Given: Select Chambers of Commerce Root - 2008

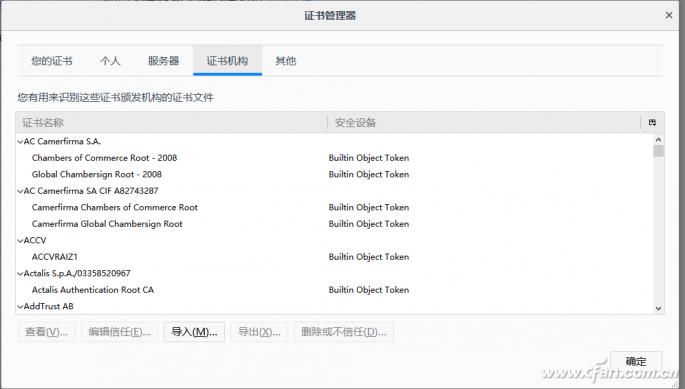Looking at the screenshot, I should click(104, 158).
